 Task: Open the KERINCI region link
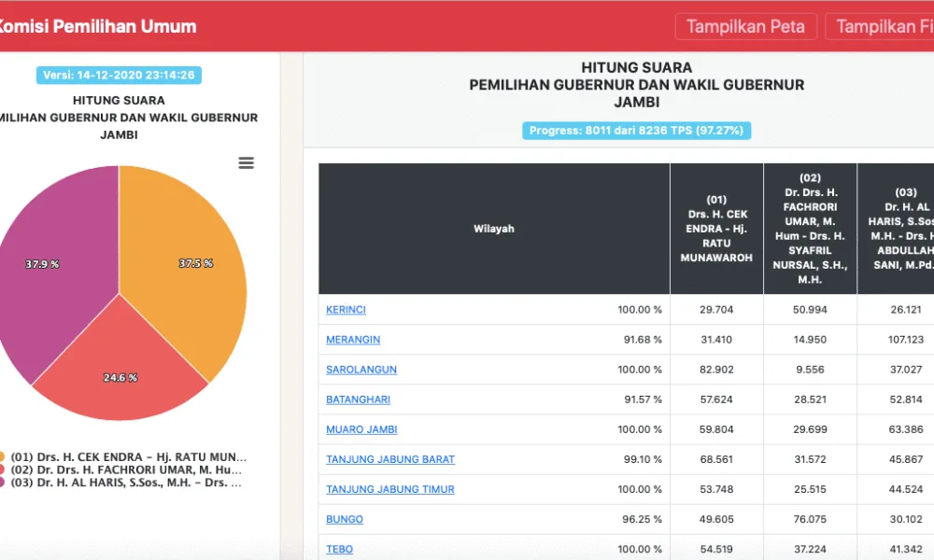[346, 310]
